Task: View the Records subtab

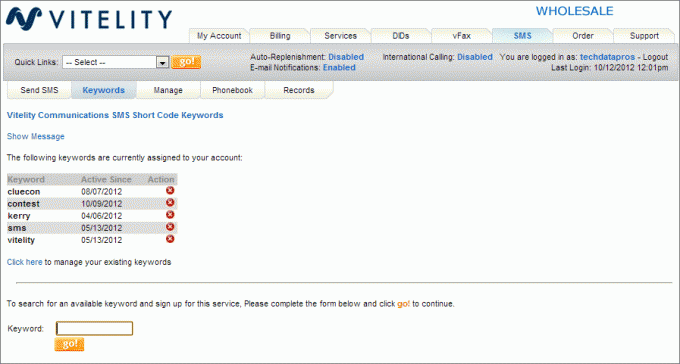Action: click(x=299, y=90)
